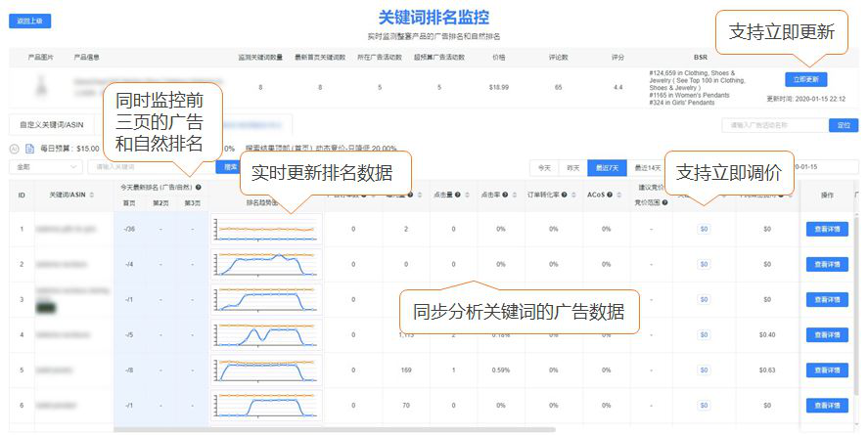This screenshot has height=435, width=868.
Task: Open rank trend chart in row 6
Action: (x=266, y=405)
